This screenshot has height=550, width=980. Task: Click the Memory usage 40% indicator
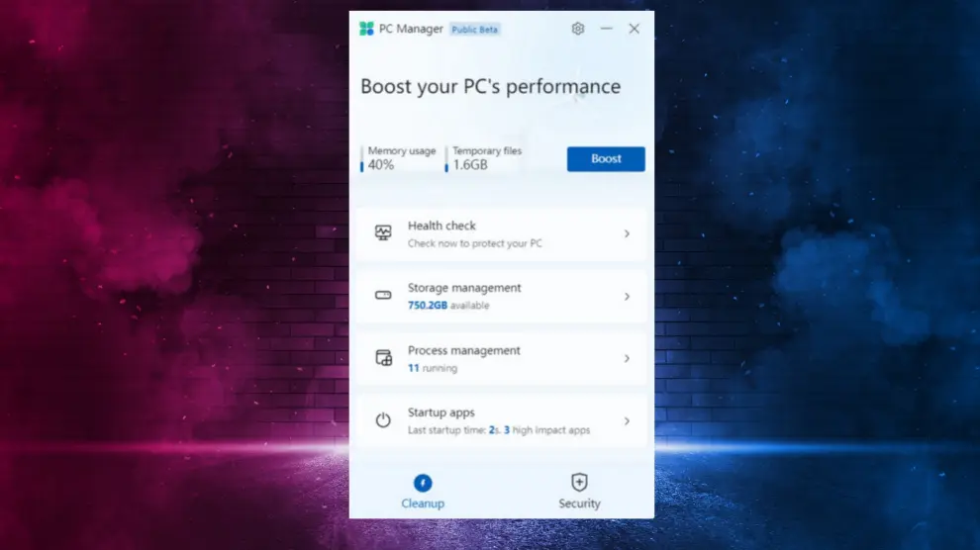(399, 158)
